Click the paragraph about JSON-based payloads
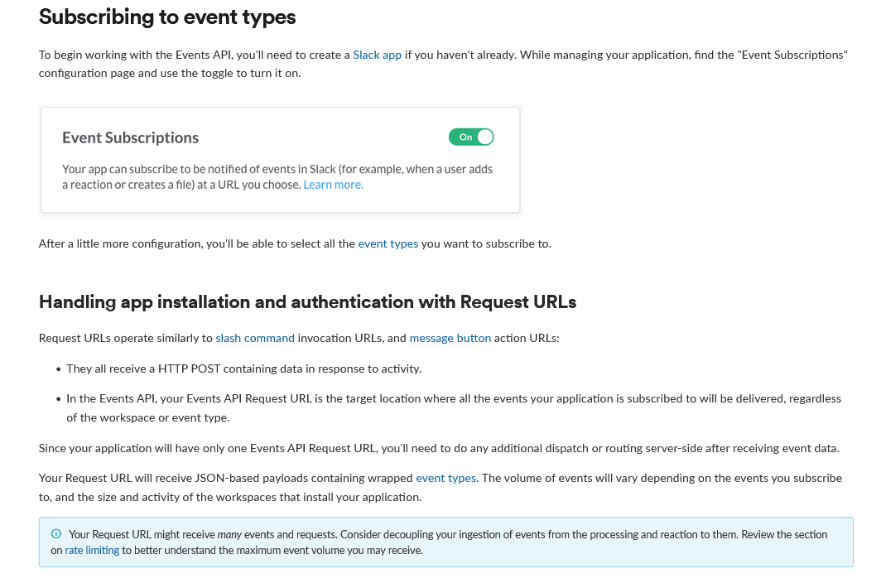The height and width of the screenshot is (588, 881). [439, 487]
